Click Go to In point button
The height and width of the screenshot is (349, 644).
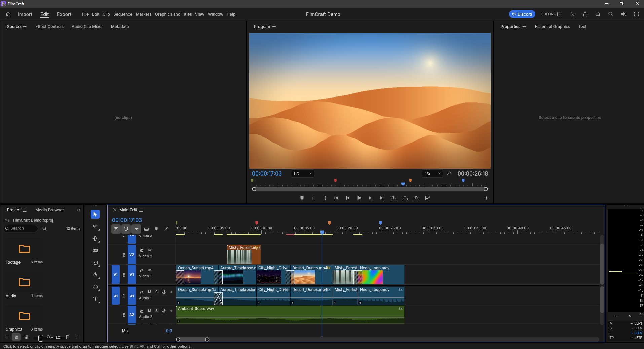click(x=336, y=198)
